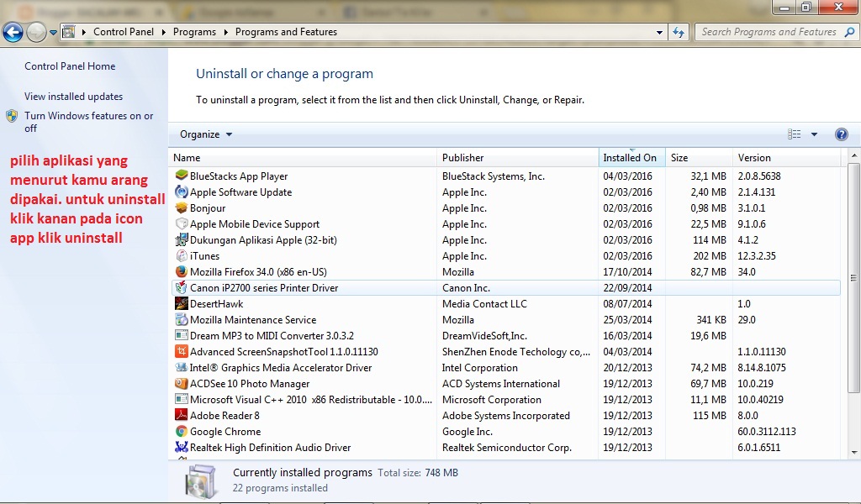The width and height of the screenshot is (861, 504).
Task: Open the Control Panel Home link
Action: tap(70, 66)
